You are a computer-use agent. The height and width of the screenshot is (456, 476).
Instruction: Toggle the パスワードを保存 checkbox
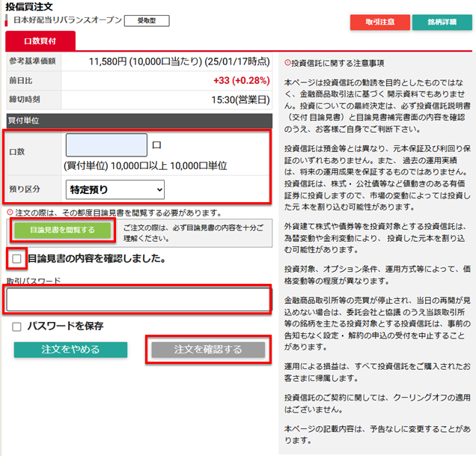pyautogui.click(x=16, y=327)
